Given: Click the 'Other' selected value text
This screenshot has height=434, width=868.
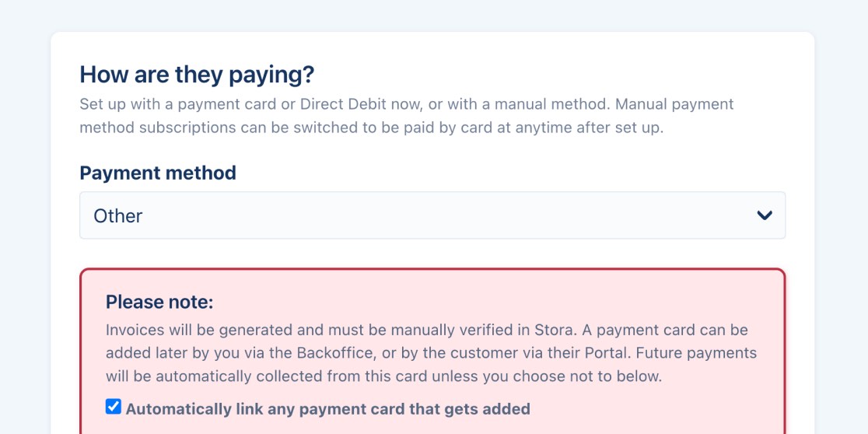Looking at the screenshot, I should pyautogui.click(x=118, y=215).
